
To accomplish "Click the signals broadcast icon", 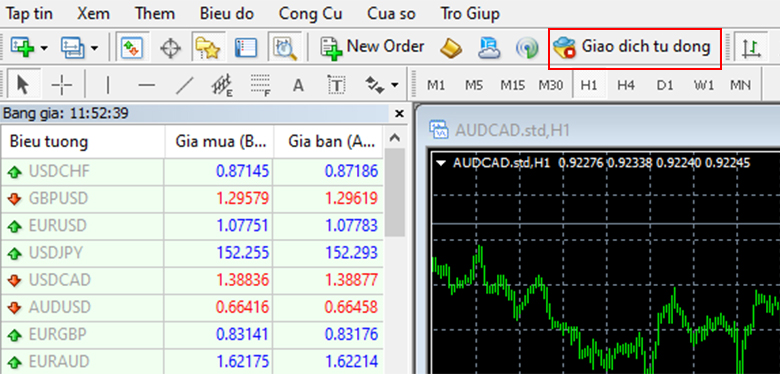I will [x=527, y=48].
